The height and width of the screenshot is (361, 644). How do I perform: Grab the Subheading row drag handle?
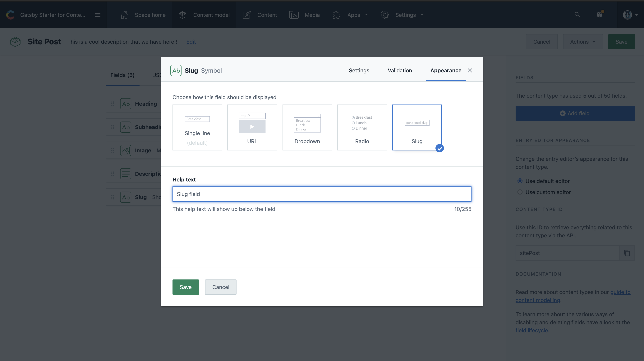[113, 127]
